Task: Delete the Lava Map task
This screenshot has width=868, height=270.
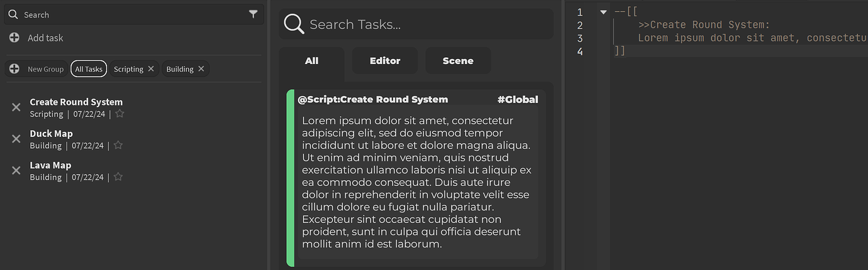Action: tap(16, 171)
